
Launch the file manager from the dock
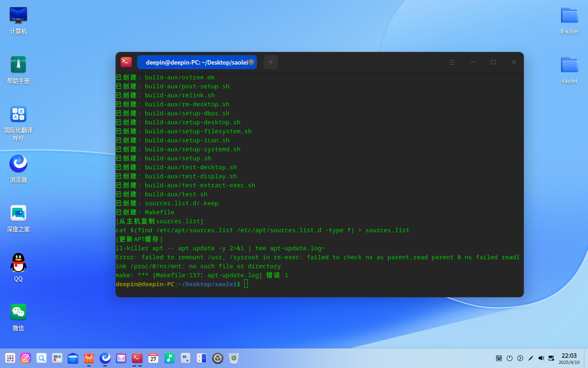click(73, 358)
